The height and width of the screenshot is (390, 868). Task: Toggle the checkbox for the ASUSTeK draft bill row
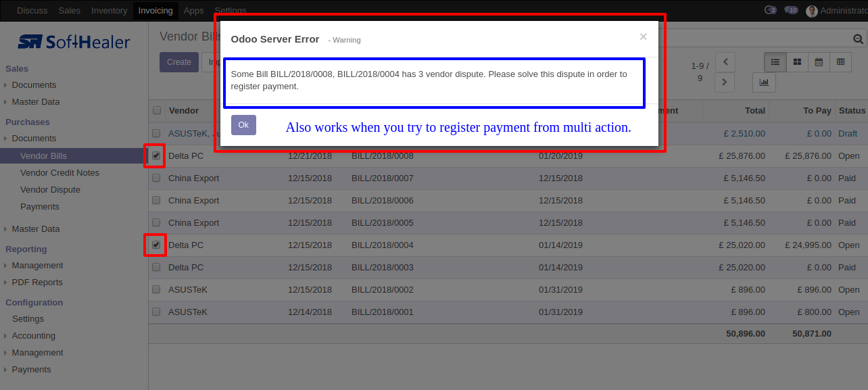pyautogui.click(x=156, y=134)
